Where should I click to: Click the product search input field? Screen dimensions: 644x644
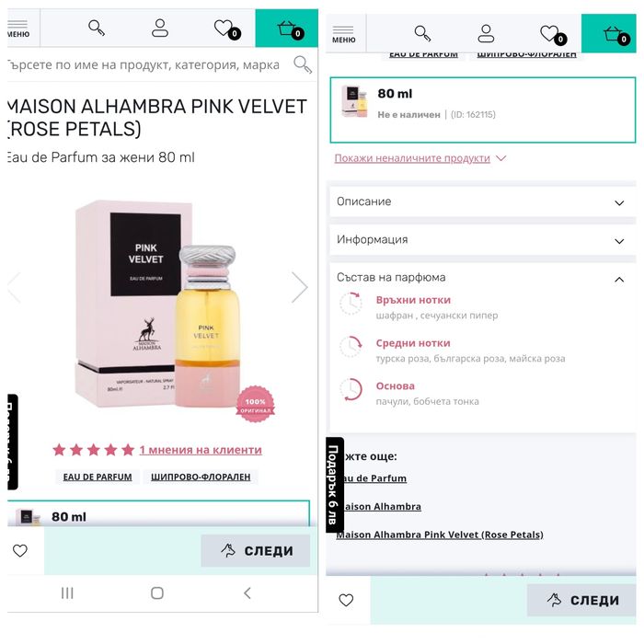click(x=148, y=65)
